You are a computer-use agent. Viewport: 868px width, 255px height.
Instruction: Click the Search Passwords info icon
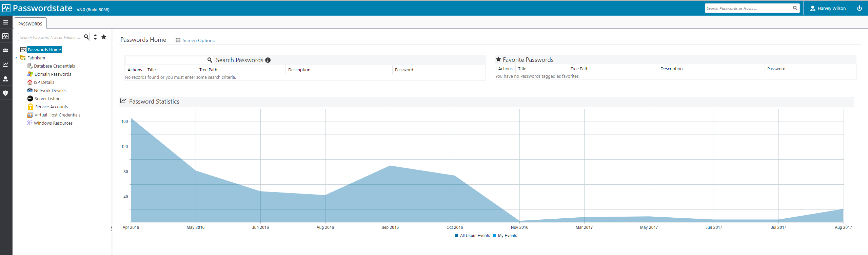click(268, 60)
